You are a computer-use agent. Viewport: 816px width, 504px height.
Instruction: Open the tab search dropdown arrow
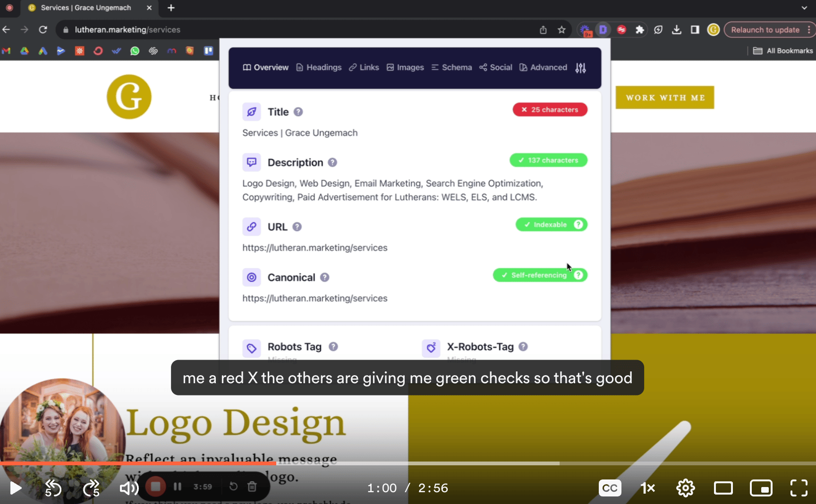click(804, 8)
